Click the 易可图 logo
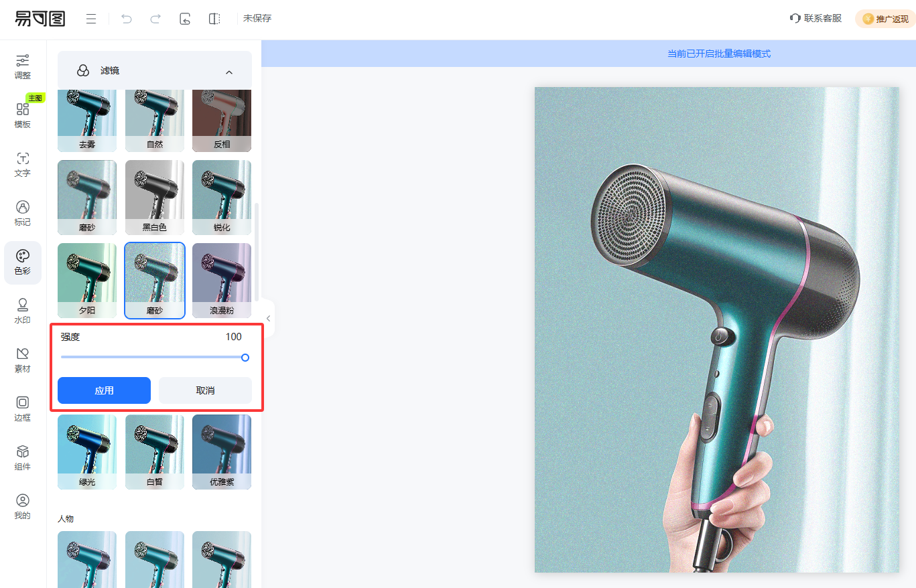The width and height of the screenshot is (916, 588). pos(40,19)
